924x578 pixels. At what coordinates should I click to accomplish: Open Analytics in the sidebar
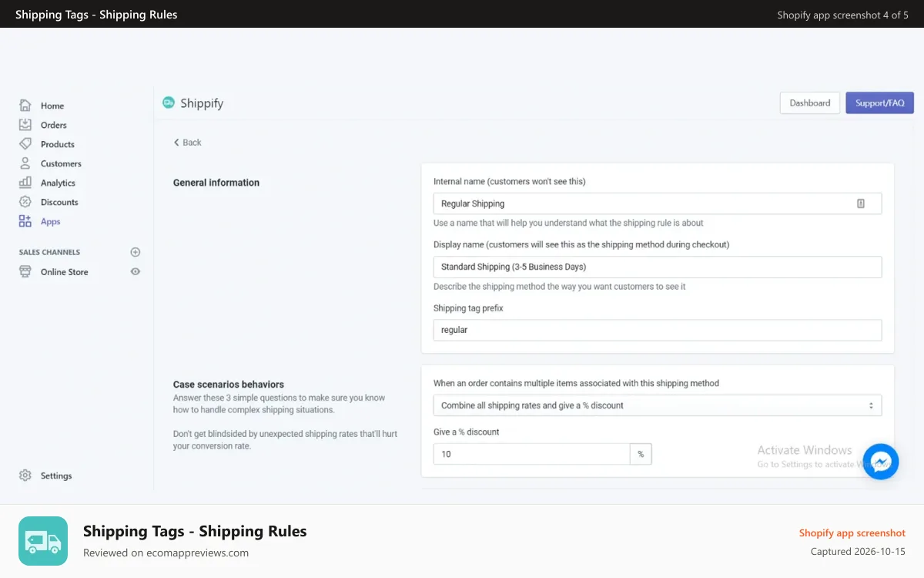pyautogui.click(x=58, y=183)
